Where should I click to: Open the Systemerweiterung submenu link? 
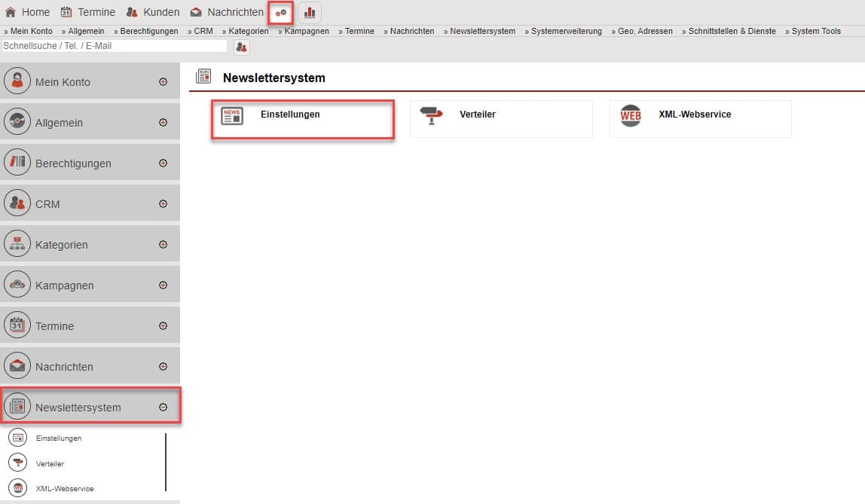pos(564,31)
